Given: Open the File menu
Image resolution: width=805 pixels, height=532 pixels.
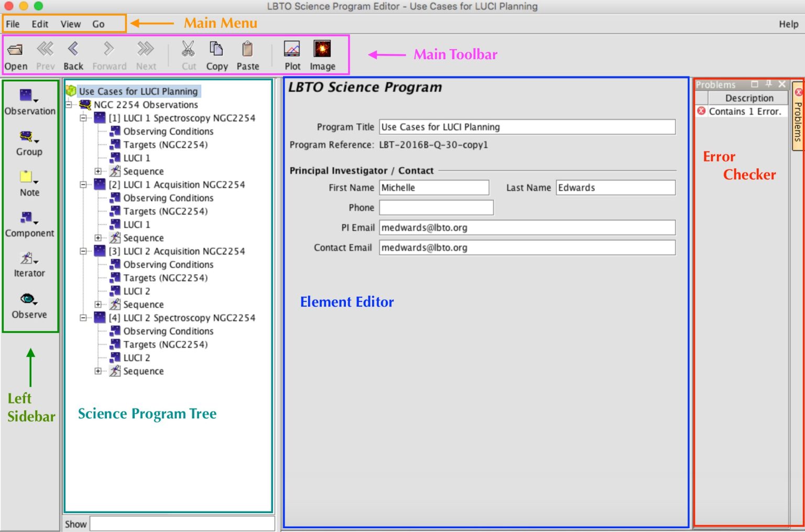Looking at the screenshot, I should pos(13,24).
